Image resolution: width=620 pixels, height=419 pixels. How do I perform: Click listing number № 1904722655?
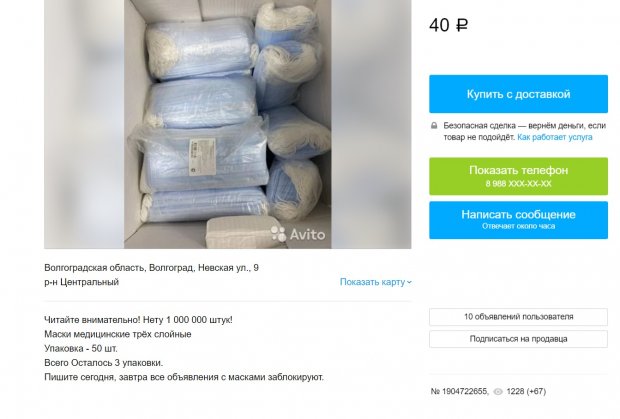(x=459, y=391)
